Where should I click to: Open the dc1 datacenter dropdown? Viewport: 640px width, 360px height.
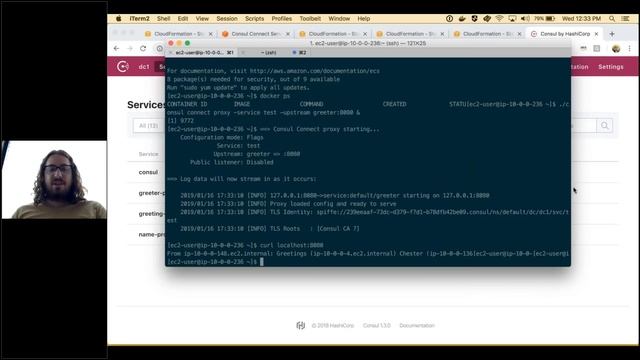[144, 67]
